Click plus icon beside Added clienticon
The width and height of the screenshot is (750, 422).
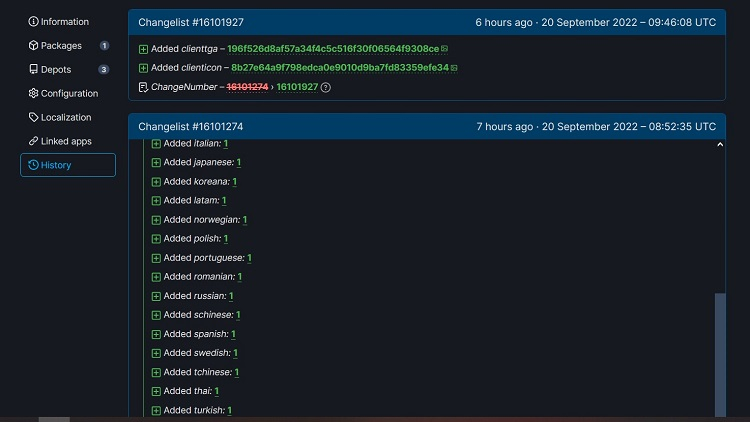pyautogui.click(x=143, y=68)
